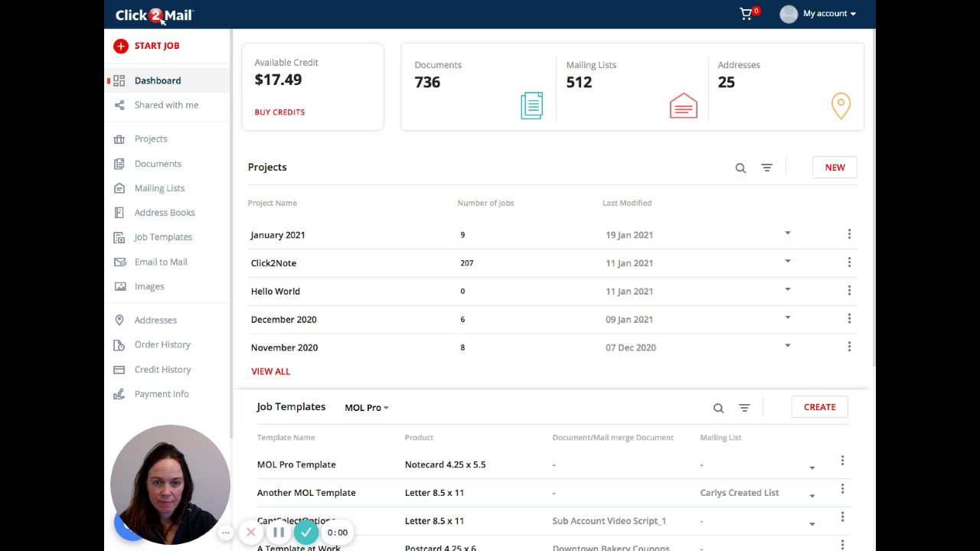980x551 pixels.
Task: Click the red Mailing Lists envelope card icon
Action: click(x=684, y=106)
